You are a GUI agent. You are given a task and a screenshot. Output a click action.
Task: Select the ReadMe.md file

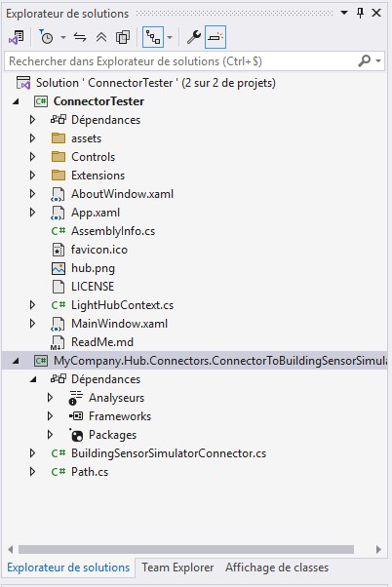tap(101, 342)
